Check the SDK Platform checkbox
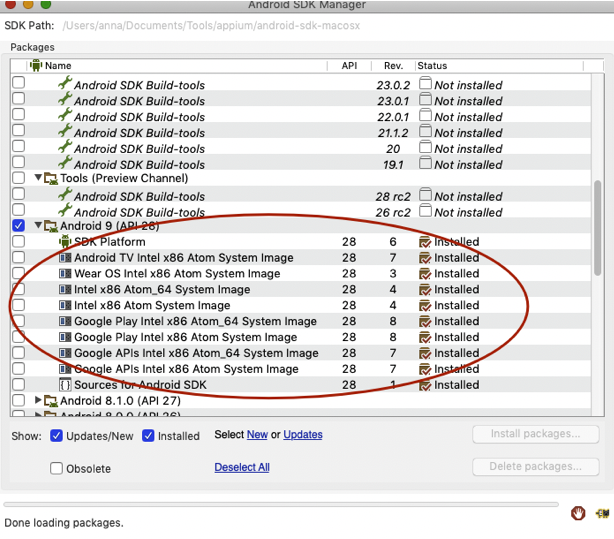This screenshot has width=614, height=539. click(18, 241)
